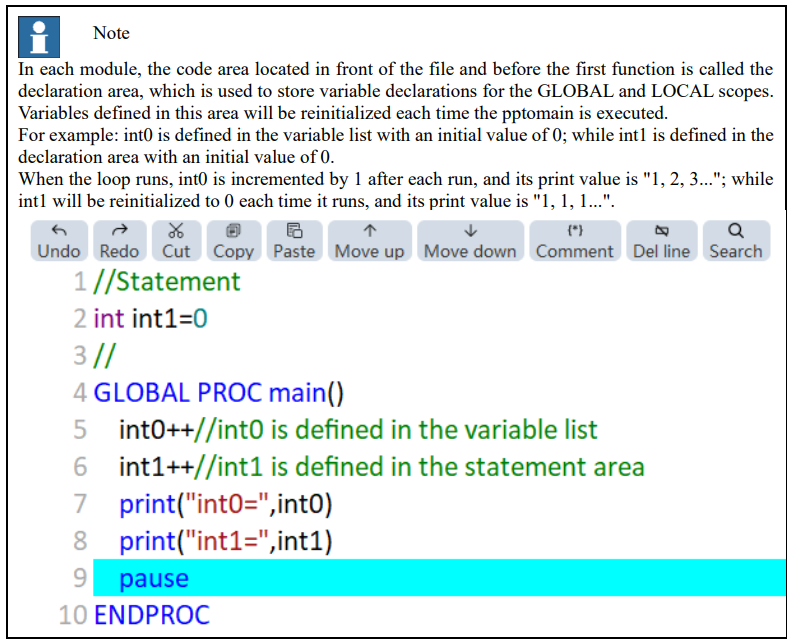Click the Undo toolbar button
The width and height of the screenshot is (788, 641).
pyautogui.click(x=59, y=241)
